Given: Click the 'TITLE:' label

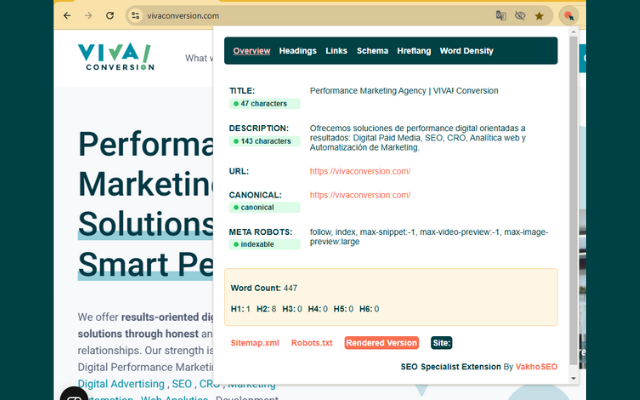Looking at the screenshot, I should pyautogui.click(x=242, y=91).
